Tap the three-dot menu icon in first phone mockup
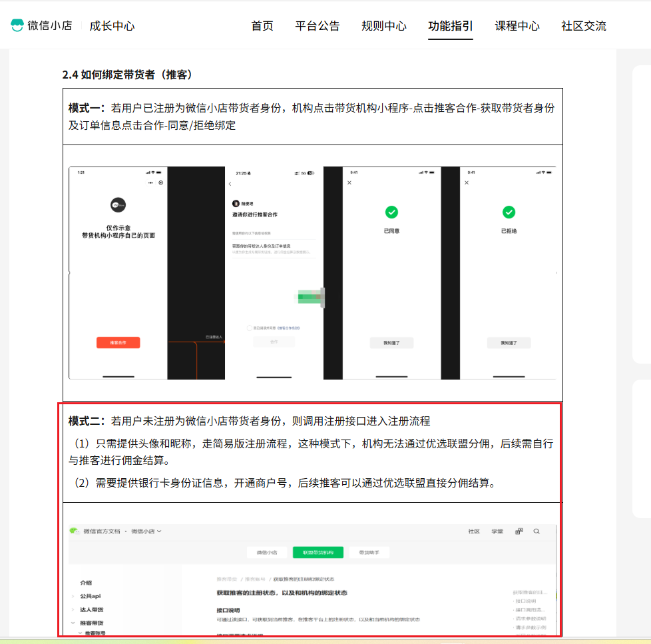The image size is (651, 644). [150, 183]
